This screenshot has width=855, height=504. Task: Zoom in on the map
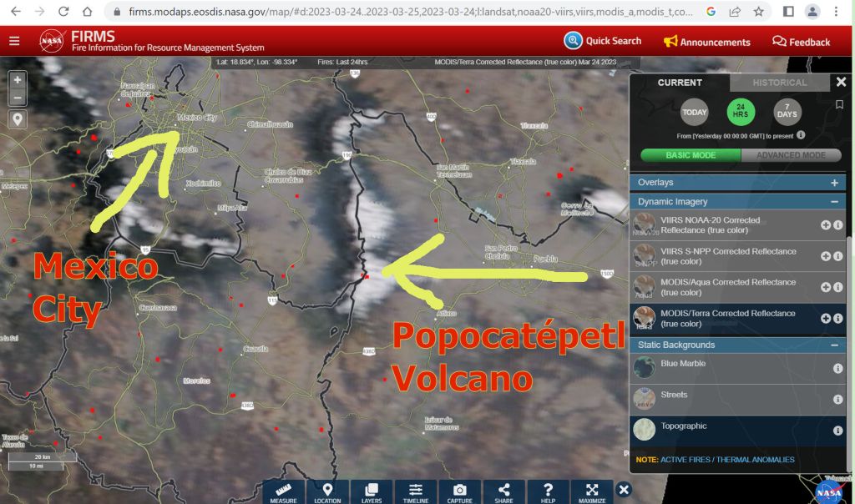(18, 80)
